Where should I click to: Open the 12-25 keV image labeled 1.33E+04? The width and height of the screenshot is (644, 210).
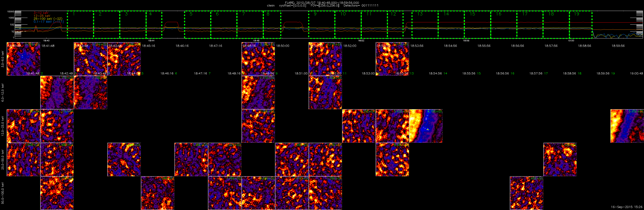23,126
